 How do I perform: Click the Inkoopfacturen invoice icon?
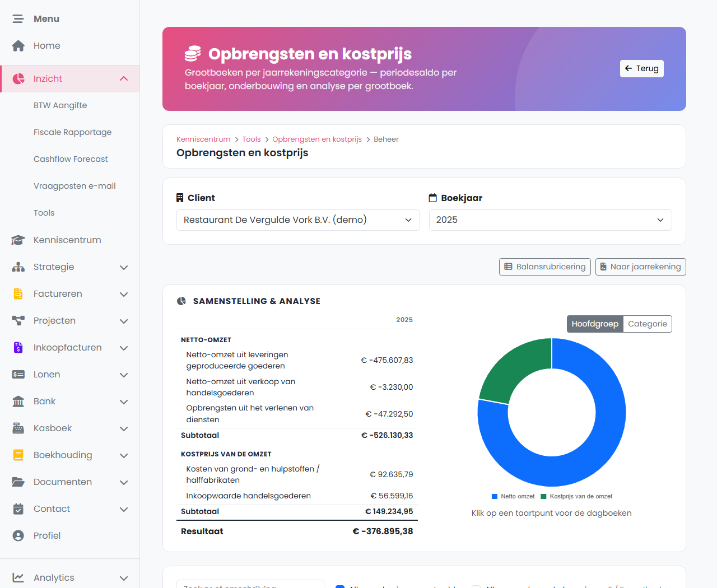click(x=18, y=348)
